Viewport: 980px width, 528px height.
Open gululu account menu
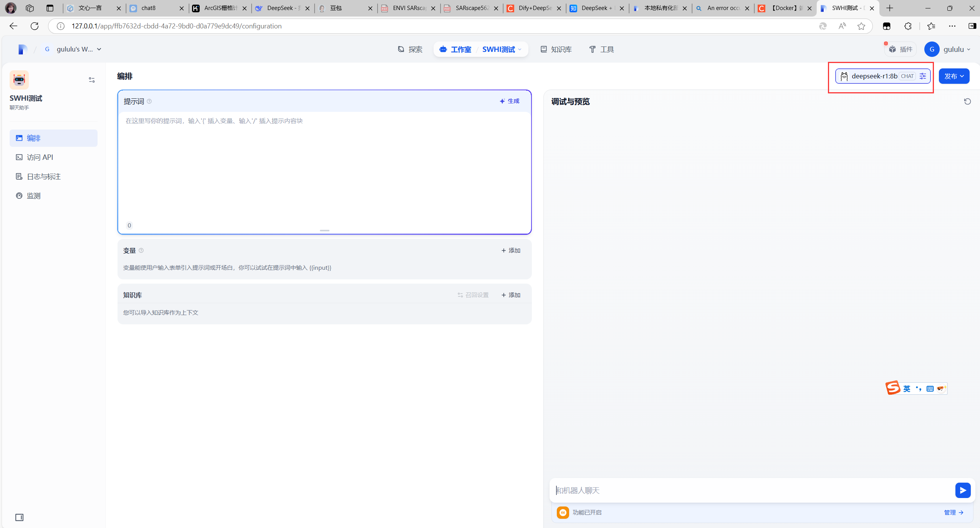tap(948, 49)
